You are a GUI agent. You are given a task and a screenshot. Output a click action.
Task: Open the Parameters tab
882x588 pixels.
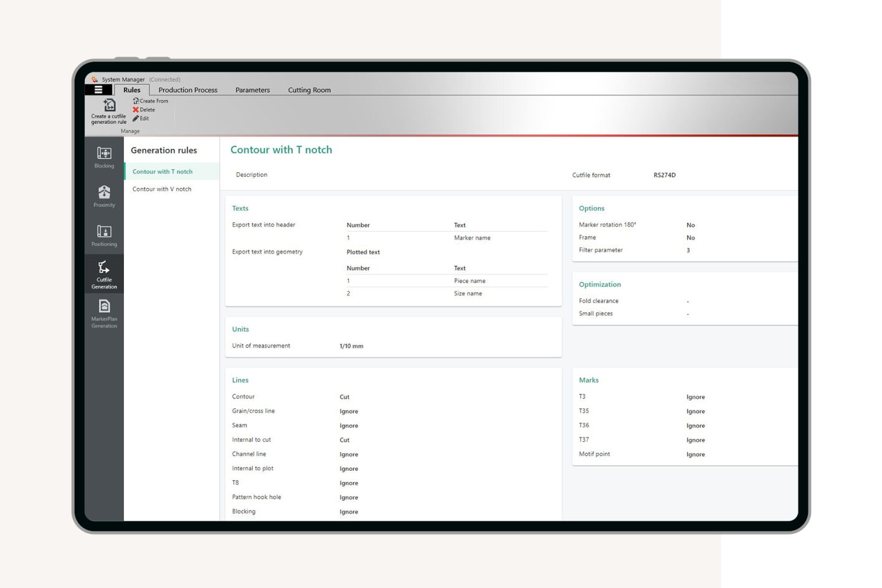pyautogui.click(x=252, y=90)
